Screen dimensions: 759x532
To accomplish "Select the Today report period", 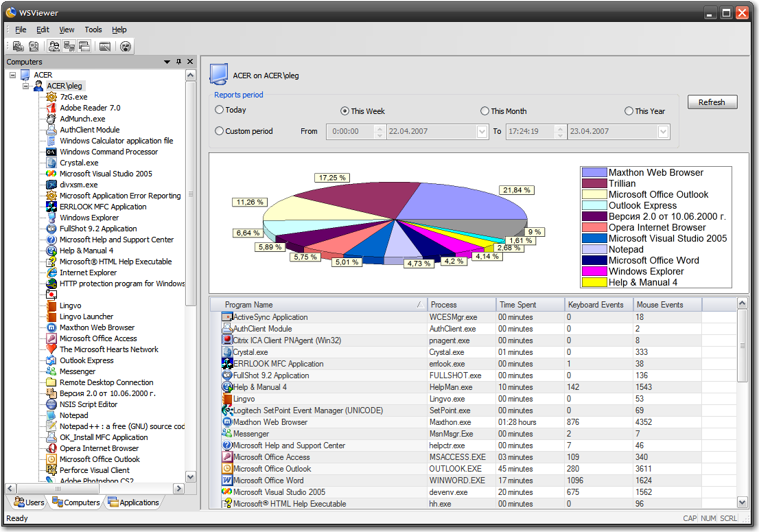I will pyautogui.click(x=220, y=110).
